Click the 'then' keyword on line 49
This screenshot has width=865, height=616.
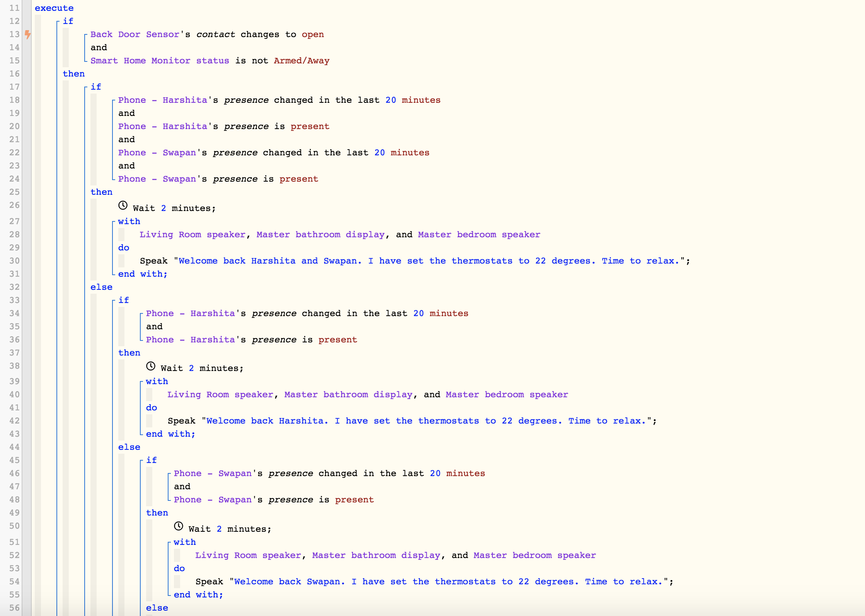click(x=157, y=513)
